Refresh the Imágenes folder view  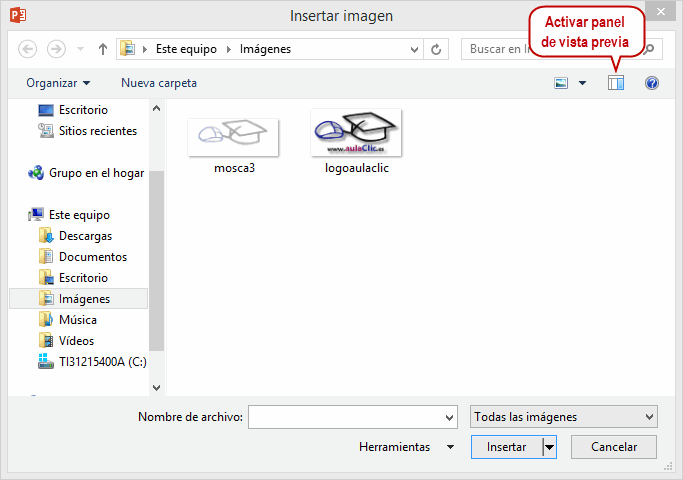(x=436, y=48)
